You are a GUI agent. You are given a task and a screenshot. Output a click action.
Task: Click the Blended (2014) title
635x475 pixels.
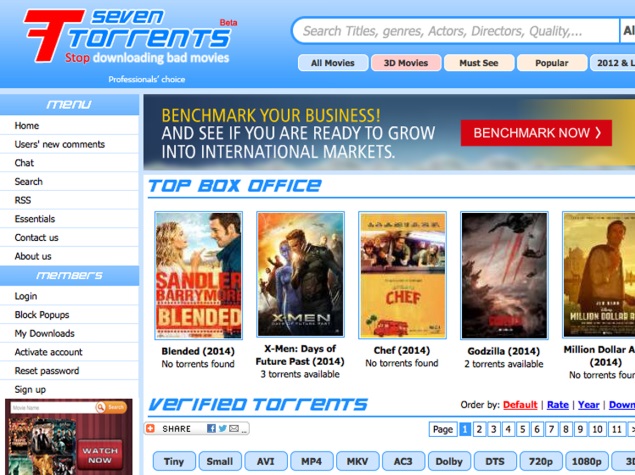(x=198, y=351)
